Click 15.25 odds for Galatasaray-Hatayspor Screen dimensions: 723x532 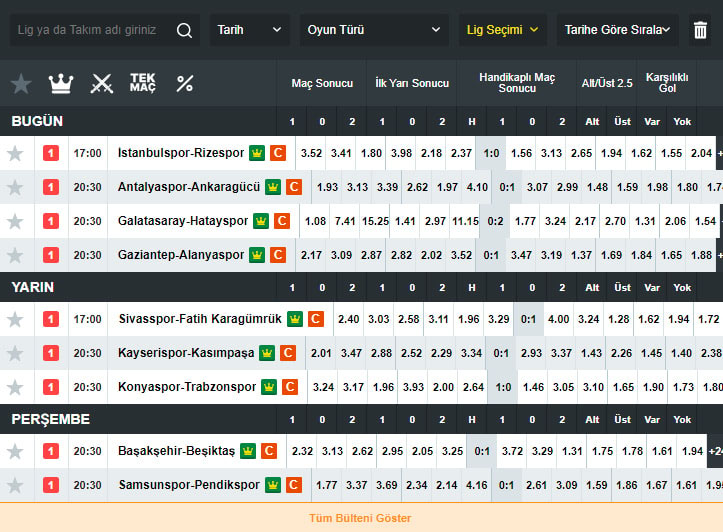click(x=376, y=221)
